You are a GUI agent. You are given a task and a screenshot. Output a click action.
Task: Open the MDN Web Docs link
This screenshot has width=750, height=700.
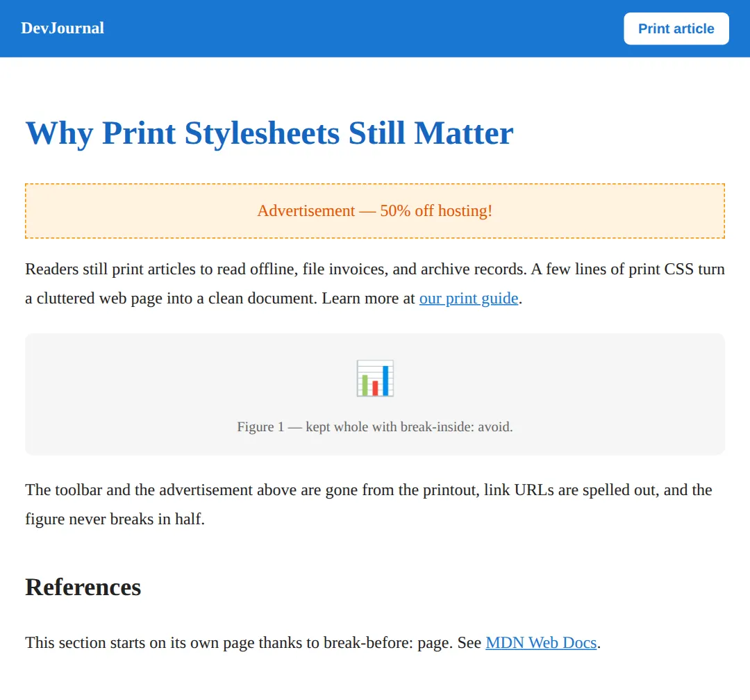pos(541,642)
